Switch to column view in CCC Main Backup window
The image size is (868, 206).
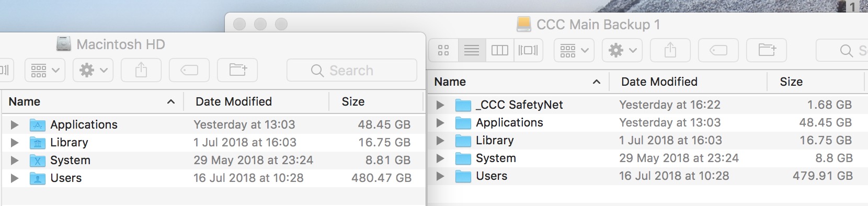(x=500, y=50)
